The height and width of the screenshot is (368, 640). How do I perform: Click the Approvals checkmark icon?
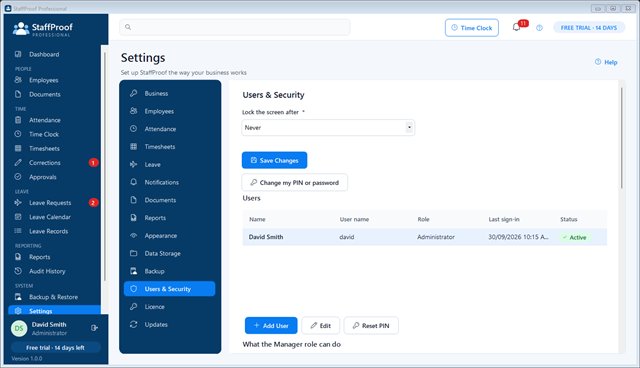click(x=18, y=177)
